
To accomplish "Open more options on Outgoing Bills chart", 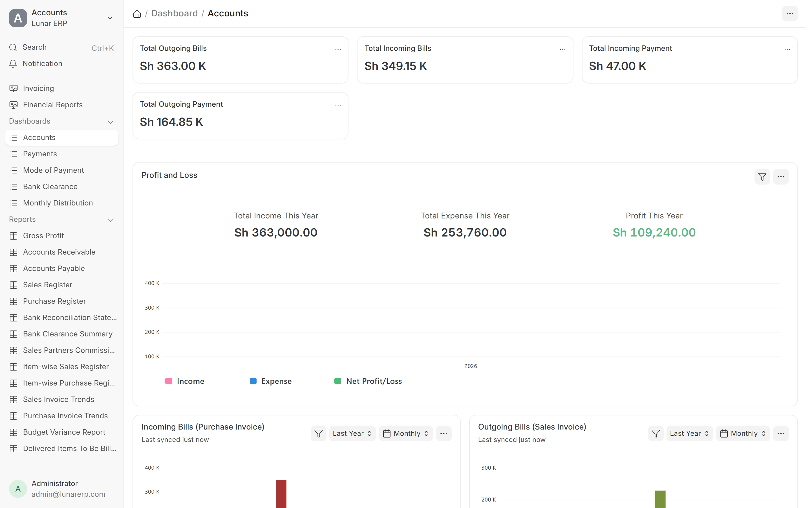I will click(780, 433).
